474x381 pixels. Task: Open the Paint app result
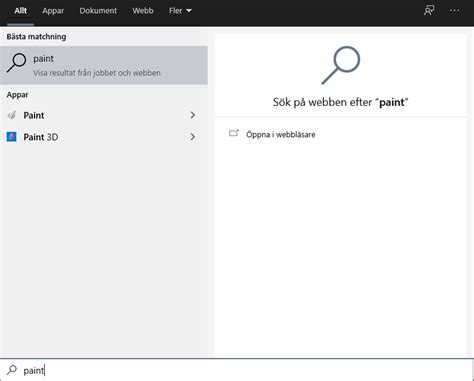104,115
